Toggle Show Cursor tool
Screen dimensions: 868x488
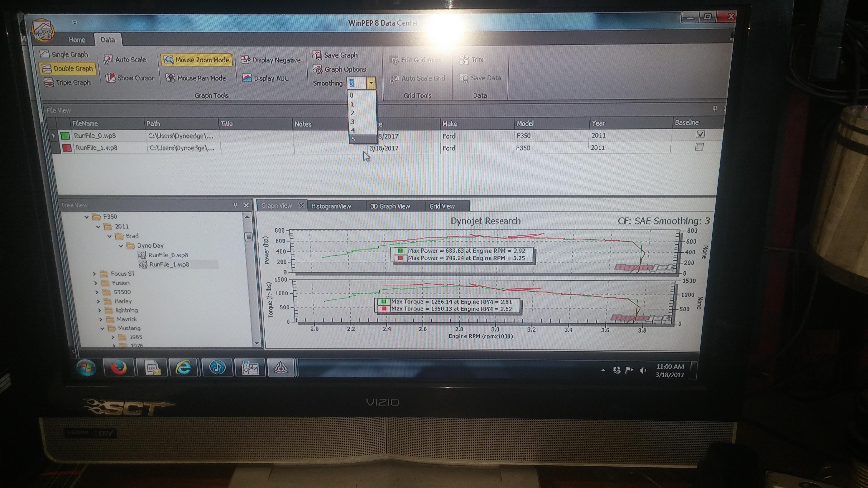pos(130,78)
